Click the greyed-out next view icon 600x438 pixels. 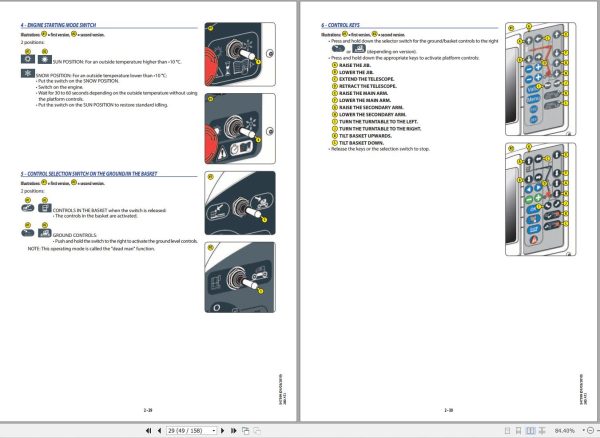pyautogui.click(x=257, y=431)
